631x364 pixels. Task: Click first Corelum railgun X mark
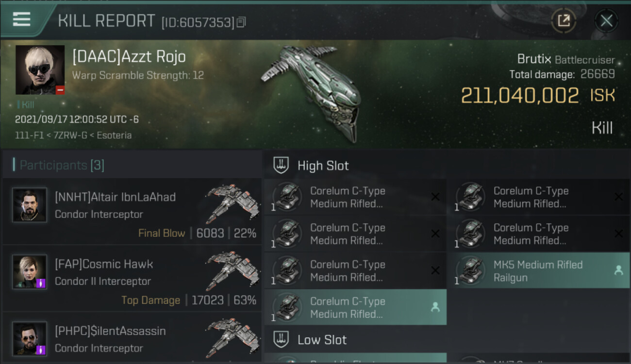point(435,197)
